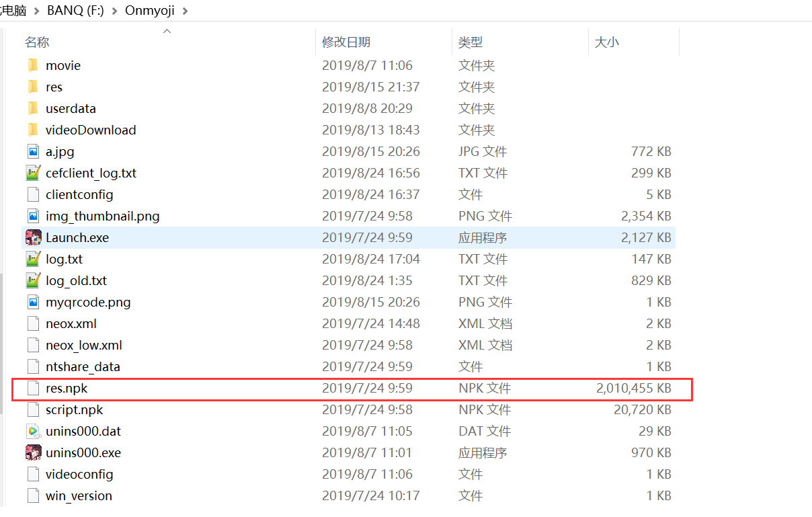Select the videoconfig file name
The height and width of the screenshot is (517, 812).
[x=79, y=474]
